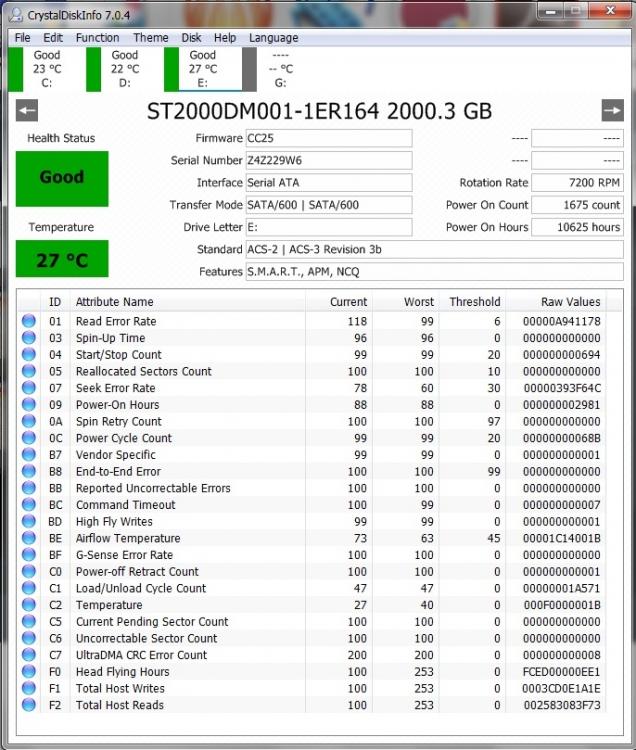
Task: Click the Standard field ACS-2 | ACS-3
Action: (435, 249)
